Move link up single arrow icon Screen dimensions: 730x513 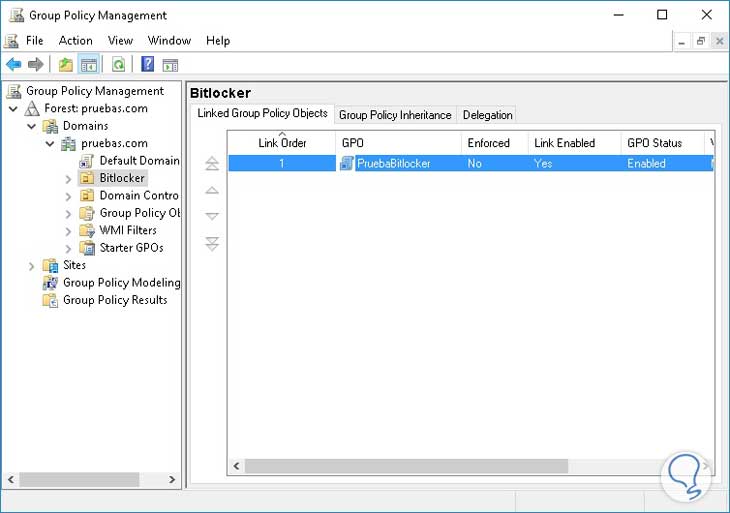click(212, 190)
